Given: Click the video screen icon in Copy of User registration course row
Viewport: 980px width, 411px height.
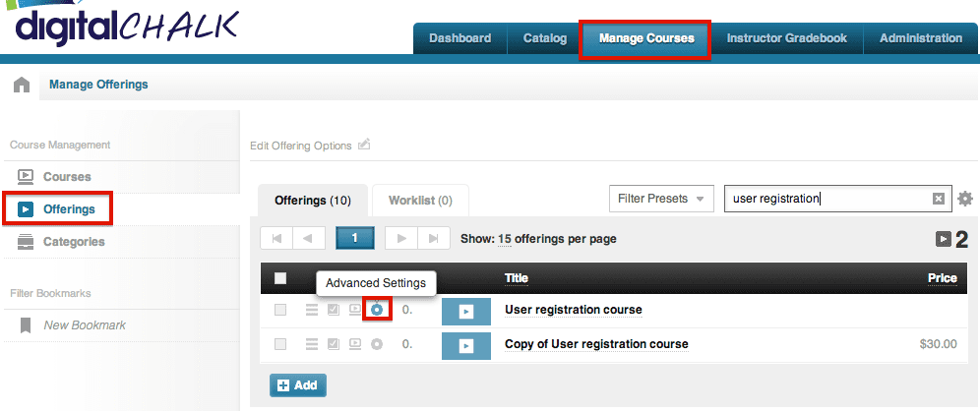Looking at the screenshot, I should (x=355, y=343).
